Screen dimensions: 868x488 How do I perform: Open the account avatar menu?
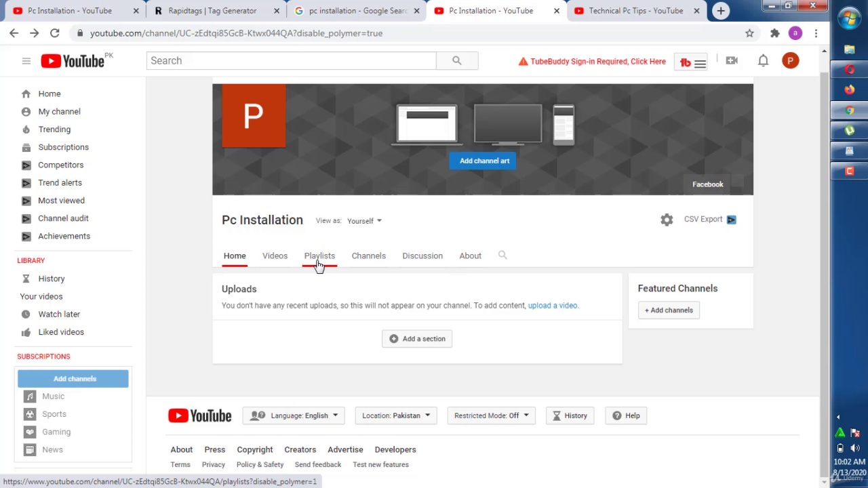pyautogui.click(x=790, y=61)
